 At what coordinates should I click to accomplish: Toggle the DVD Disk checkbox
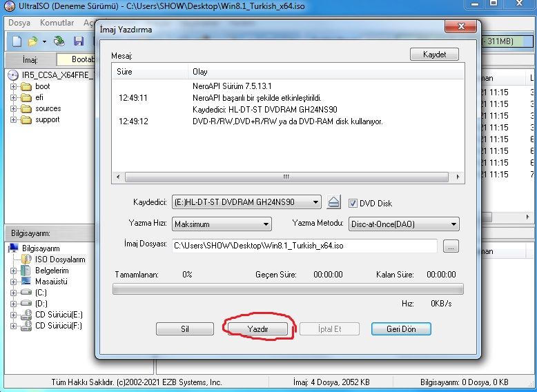pyautogui.click(x=353, y=203)
